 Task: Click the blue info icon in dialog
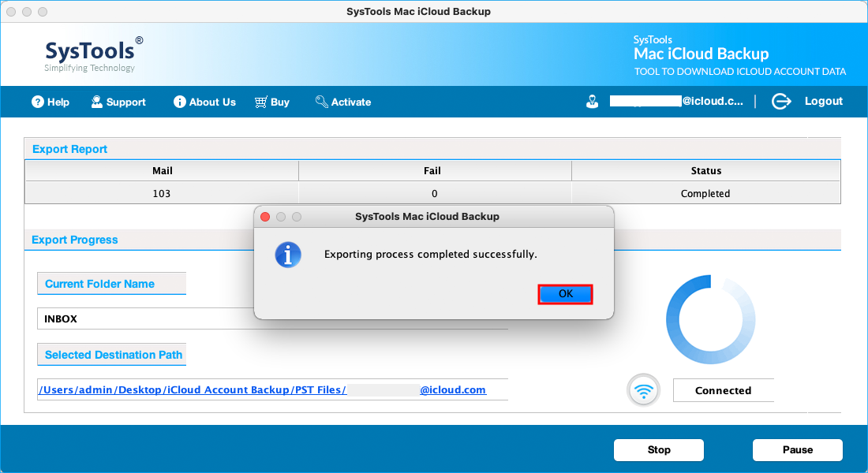point(288,255)
